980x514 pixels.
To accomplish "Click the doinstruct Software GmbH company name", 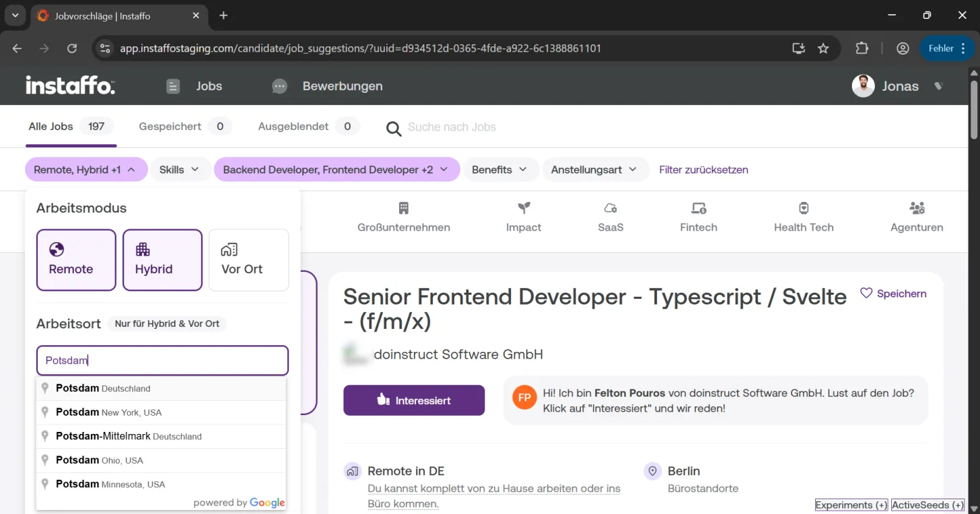I will pyautogui.click(x=458, y=354).
